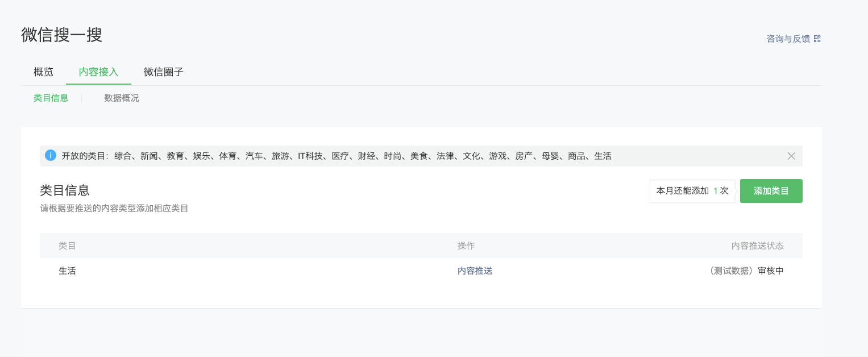Open the 数据概况 sub-tab
Image resolution: width=868 pixels, height=357 pixels.
click(x=122, y=98)
